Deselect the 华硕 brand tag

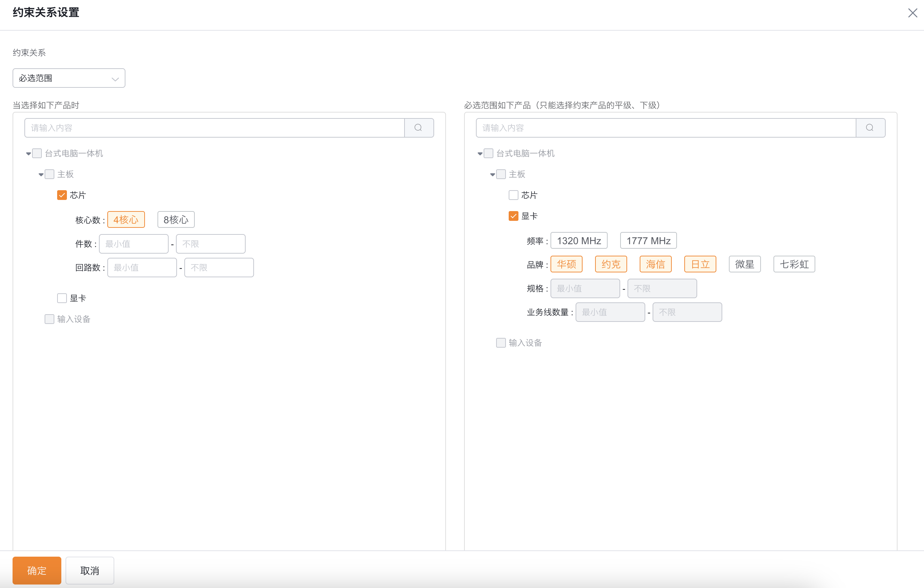tap(567, 264)
